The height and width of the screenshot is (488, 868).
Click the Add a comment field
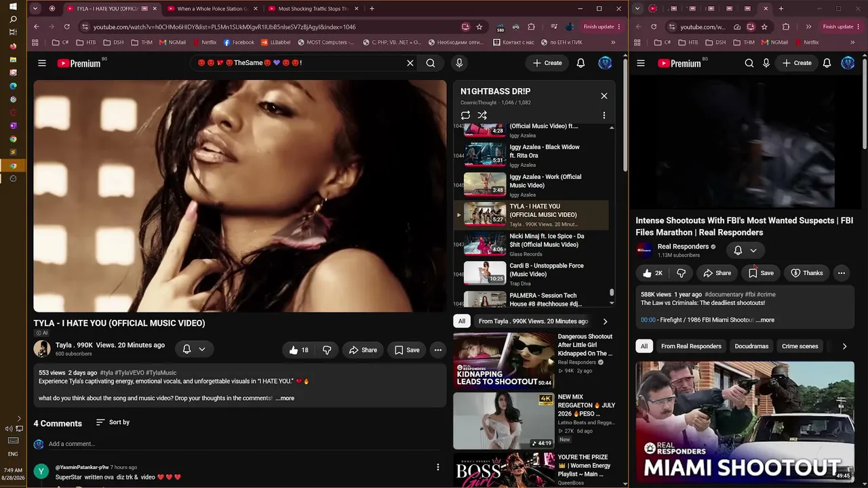point(245,444)
